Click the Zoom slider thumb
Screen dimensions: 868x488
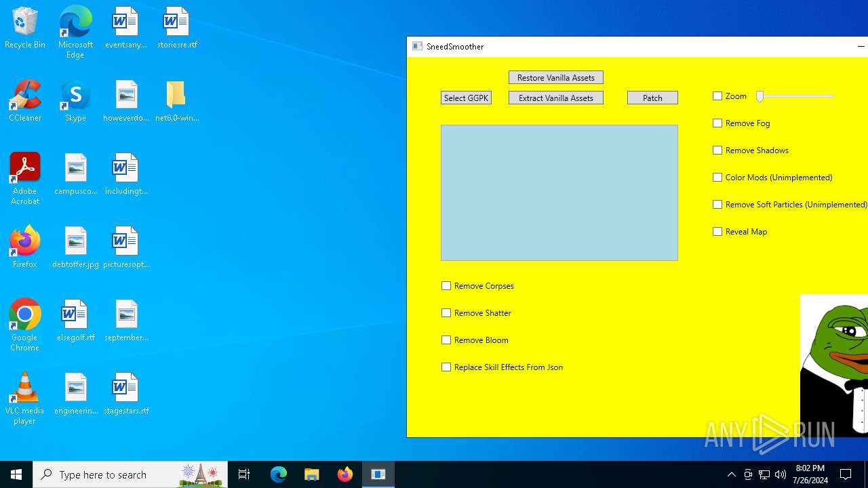click(760, 96)
